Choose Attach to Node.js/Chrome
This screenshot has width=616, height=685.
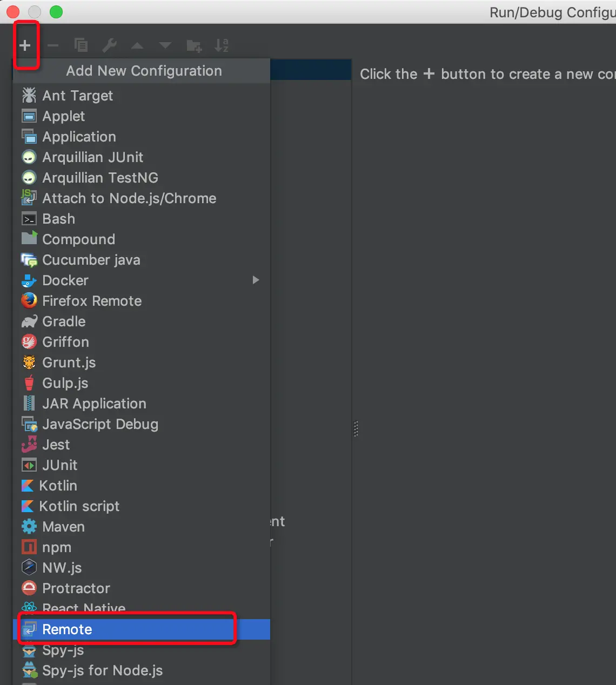click(x=142, y=198)
